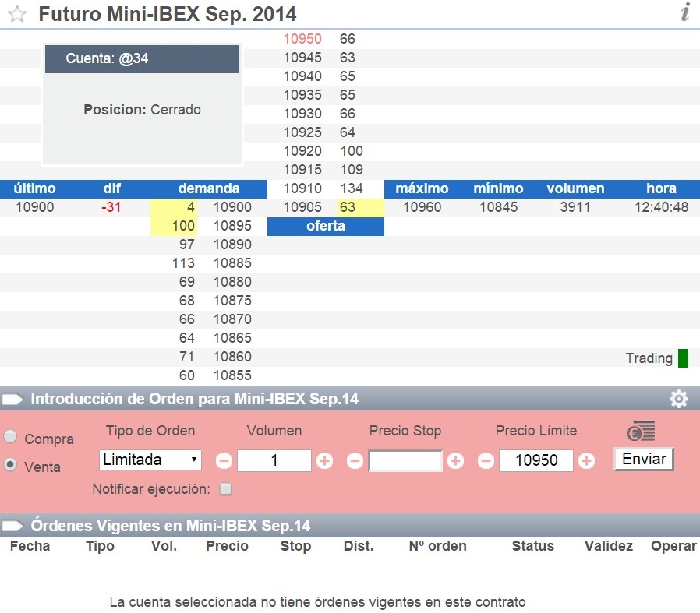Click offer price 10925
This screenshot has width=700, height=613.
302,132
